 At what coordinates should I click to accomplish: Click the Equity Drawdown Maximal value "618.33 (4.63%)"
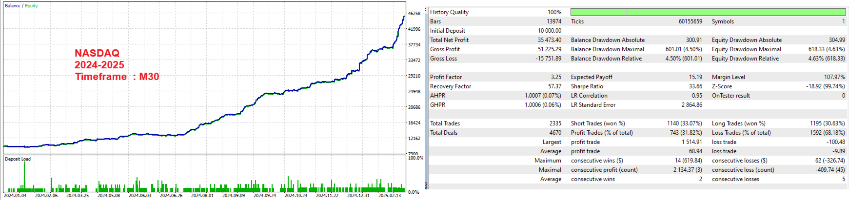pos(827,49)
